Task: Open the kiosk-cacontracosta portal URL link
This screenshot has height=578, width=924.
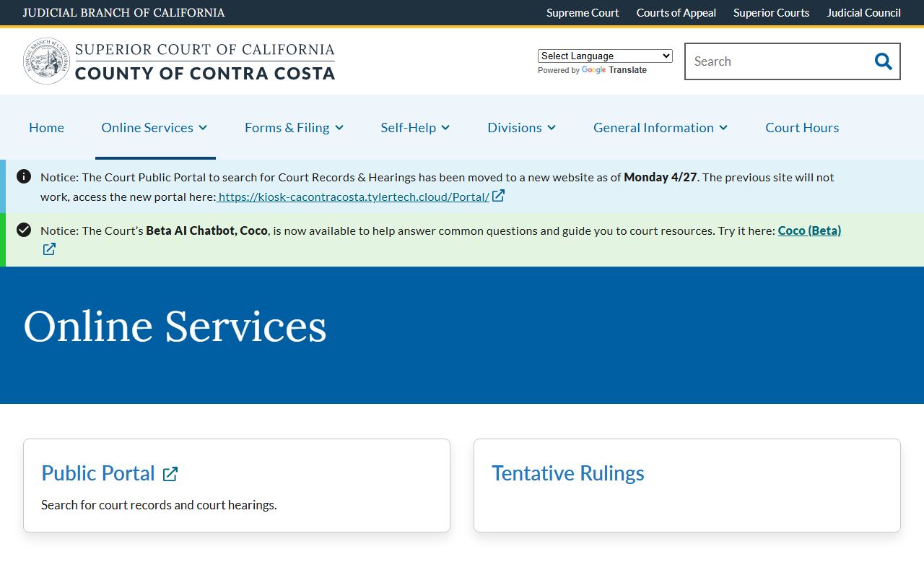Action: (x=354, y=197)
